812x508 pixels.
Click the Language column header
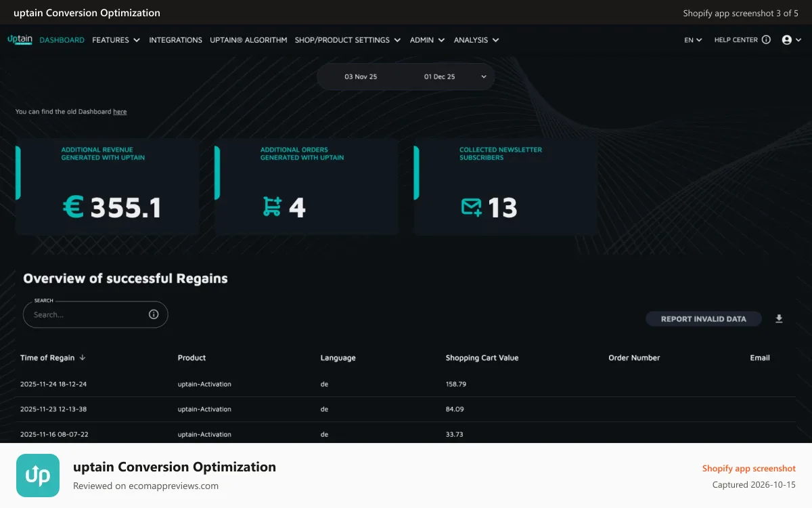338,358
